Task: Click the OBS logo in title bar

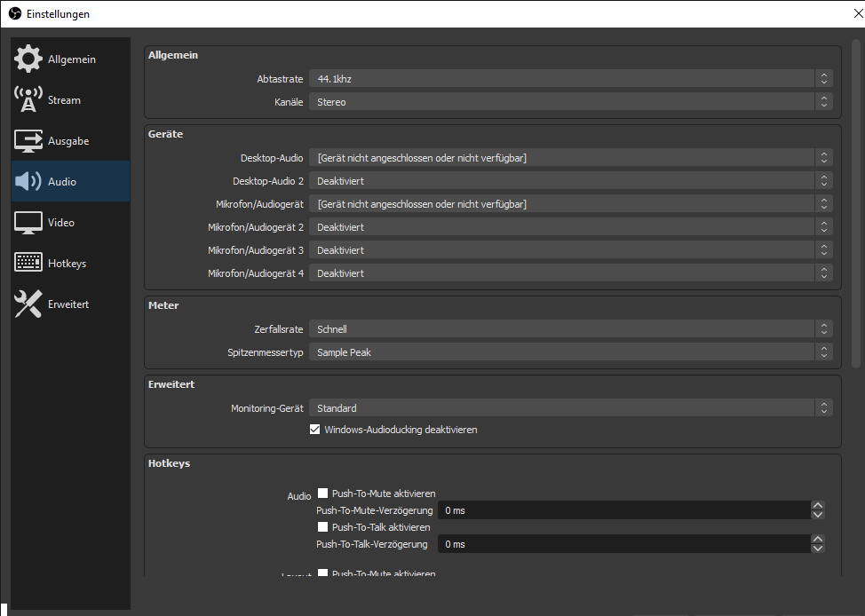Action: coord(14,14)
